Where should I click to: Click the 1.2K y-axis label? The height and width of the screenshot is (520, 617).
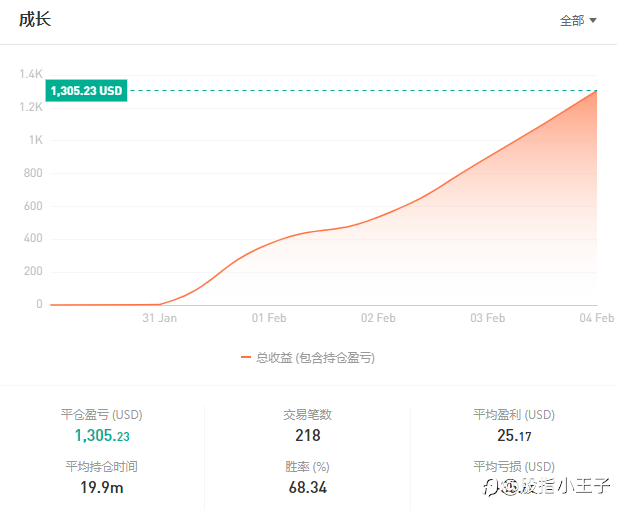pos(31,107)
